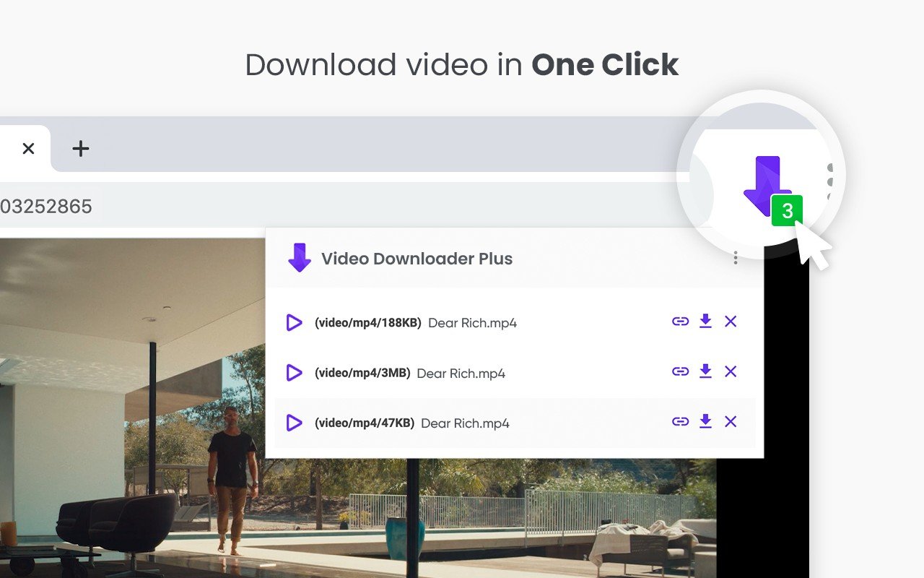
Task: Download the 47KB Dear Rich.mp4
Action: point(705,421)
